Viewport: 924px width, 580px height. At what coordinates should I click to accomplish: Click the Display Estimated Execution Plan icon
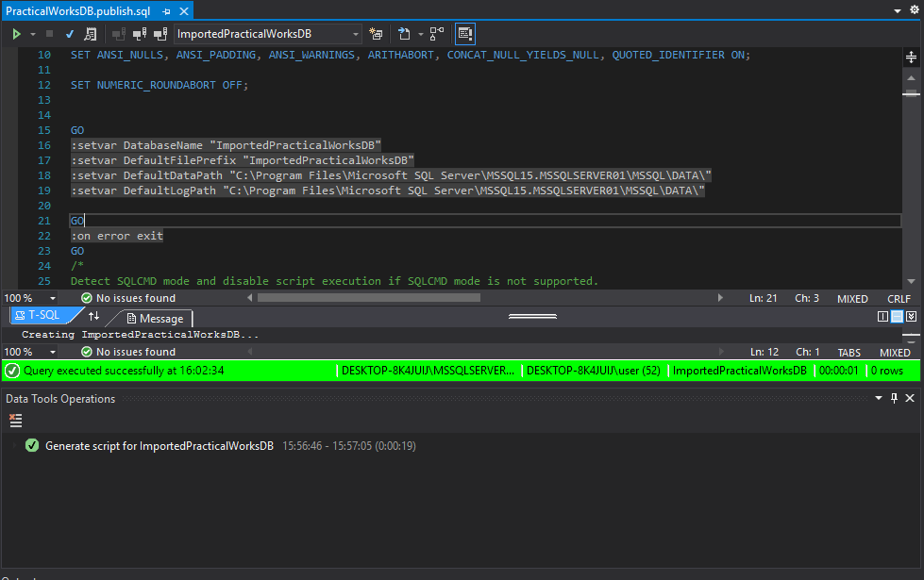click(x=90, y=34)
